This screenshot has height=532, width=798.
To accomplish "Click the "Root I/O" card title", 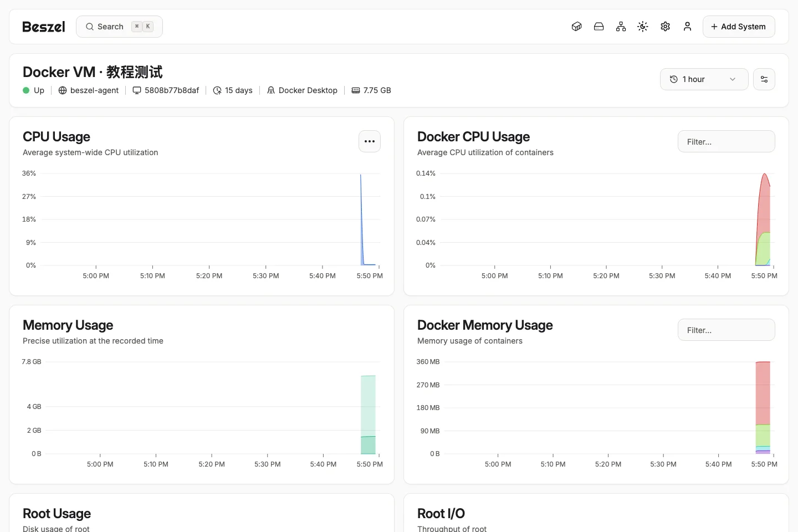I will (441, 514).
